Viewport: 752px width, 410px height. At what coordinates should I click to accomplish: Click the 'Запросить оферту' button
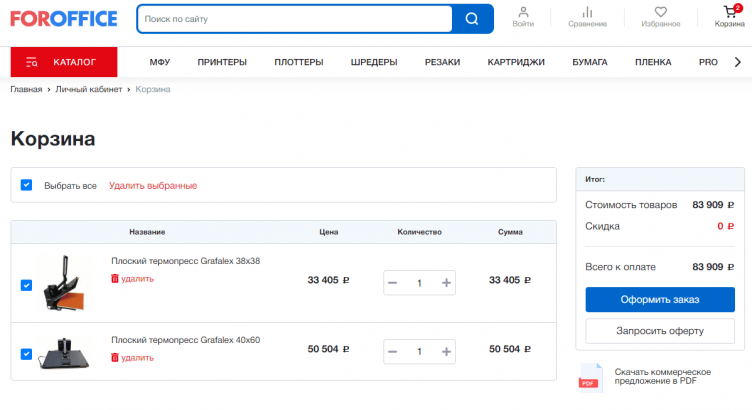659,330
